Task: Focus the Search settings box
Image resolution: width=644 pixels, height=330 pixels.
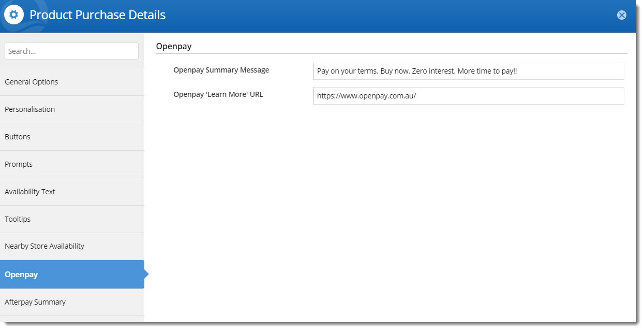Action: click(x=71, y=51)
